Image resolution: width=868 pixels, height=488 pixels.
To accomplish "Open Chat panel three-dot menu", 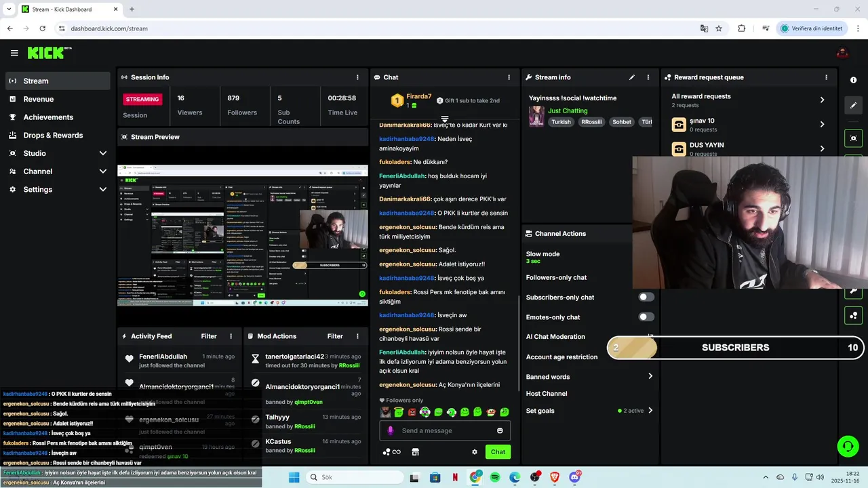I will pyautogui.click(x=509, y=77).
